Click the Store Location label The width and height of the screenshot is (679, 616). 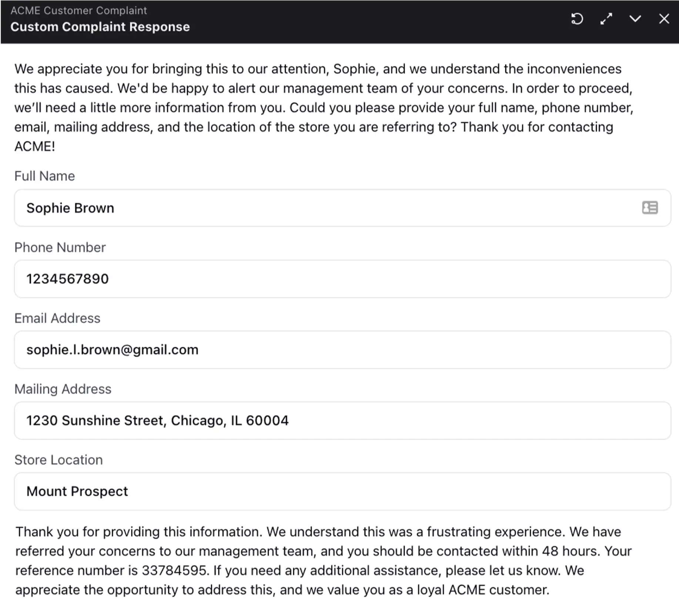pos(58,460)
